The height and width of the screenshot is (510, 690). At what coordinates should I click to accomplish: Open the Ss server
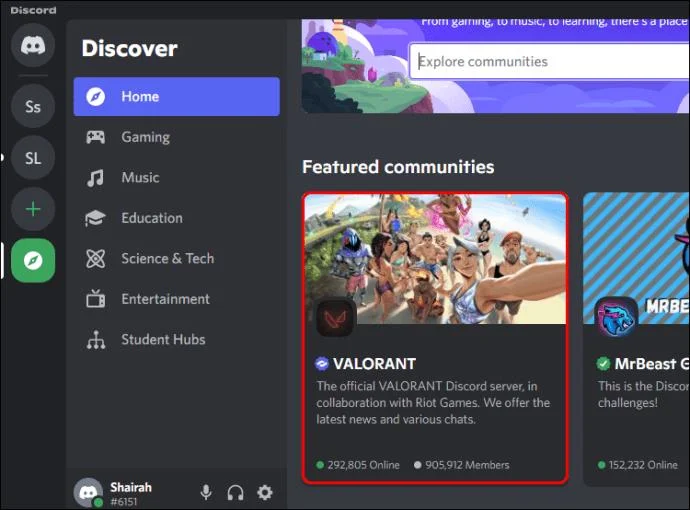(x=33, y=106)
